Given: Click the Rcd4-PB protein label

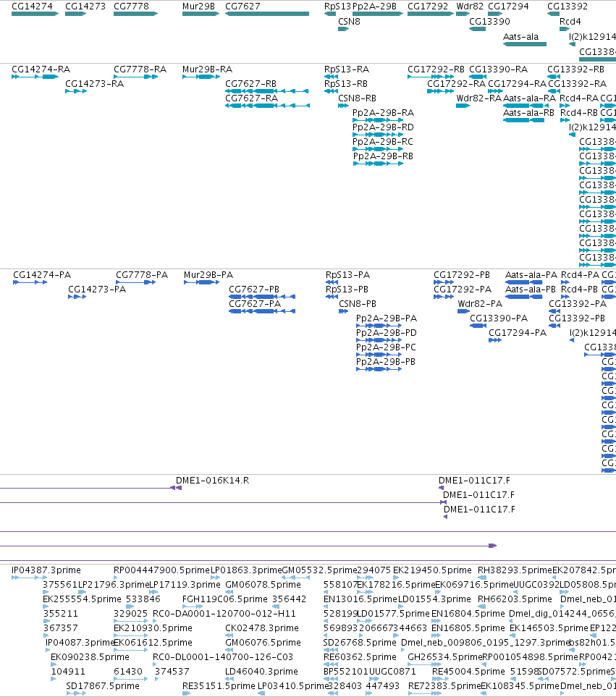Looking at the screenshot, I should [x=580, y=290].
